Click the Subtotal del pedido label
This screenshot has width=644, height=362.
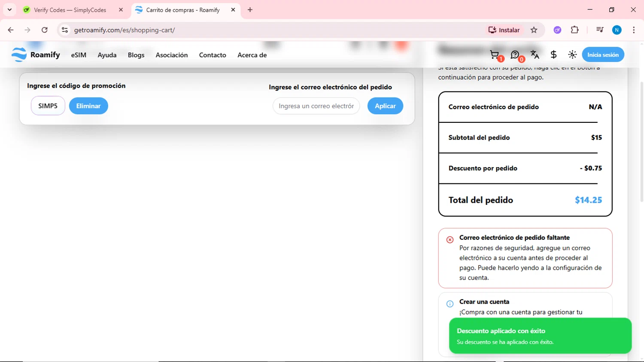479,137
